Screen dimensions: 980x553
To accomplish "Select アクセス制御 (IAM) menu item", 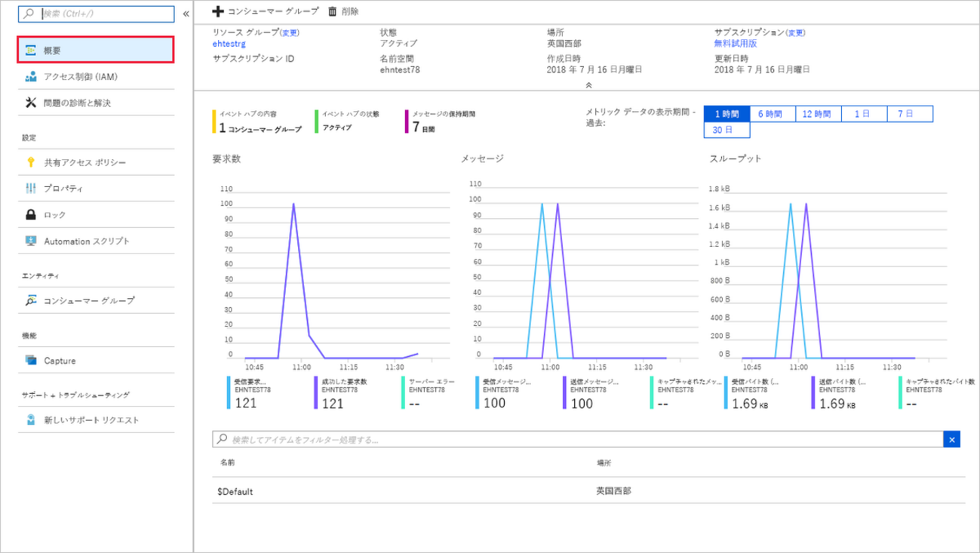I will [x=97, y=76].
